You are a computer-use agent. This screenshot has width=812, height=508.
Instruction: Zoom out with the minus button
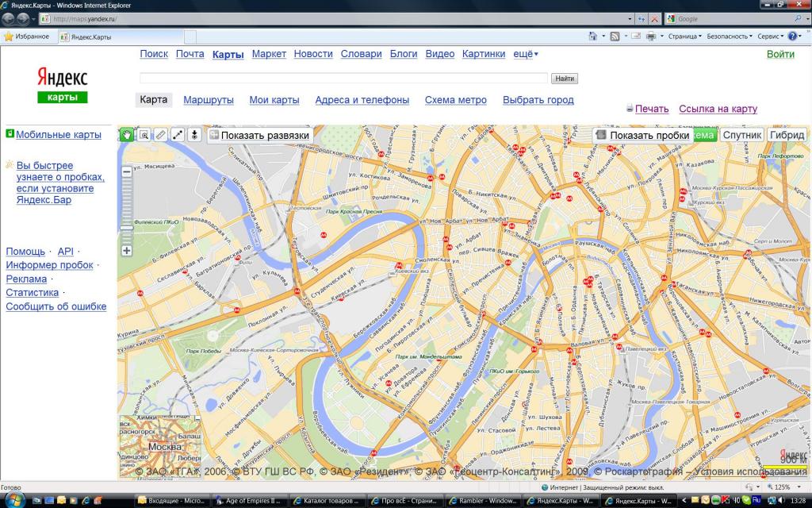point(127,171)
